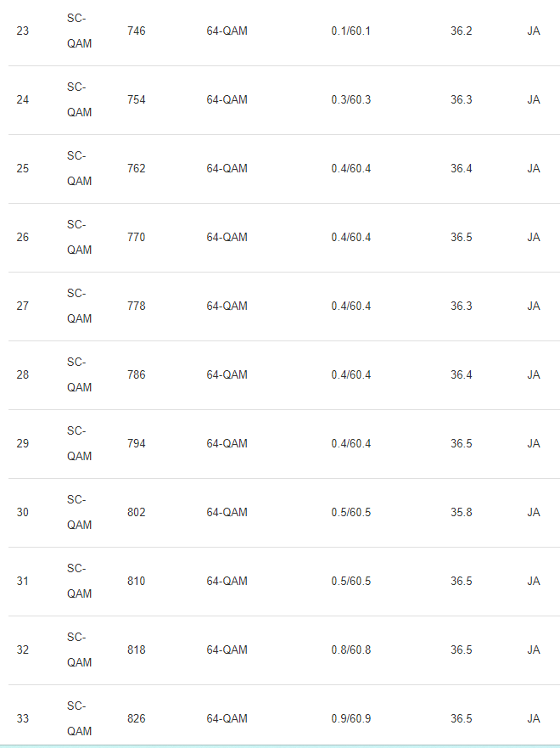Click channel number 32
Image resolution: width=560 pixels, height=748 pixels.
22,650
